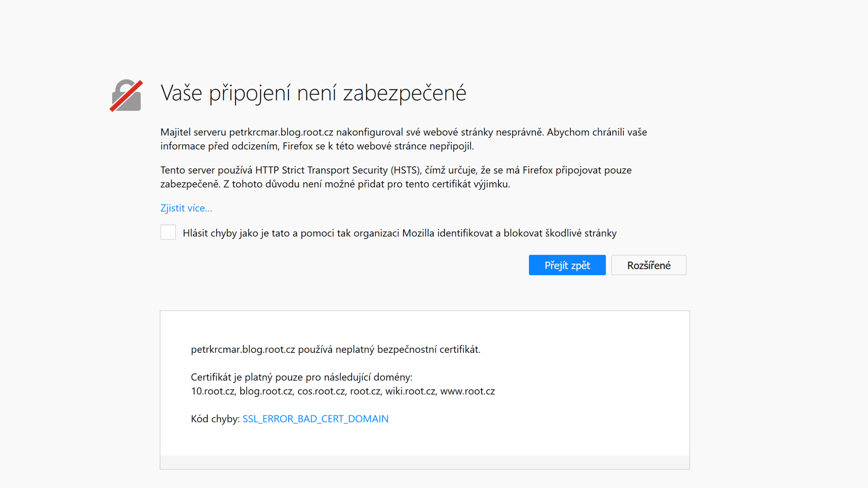This screenshot has width=868, height=488.
Task: Expand details with the 'Rozšířené' button
Action: tap(648, 265)
